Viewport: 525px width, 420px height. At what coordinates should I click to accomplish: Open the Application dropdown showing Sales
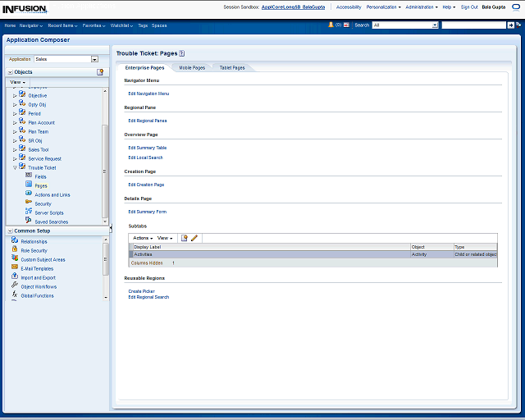[x=94, y=59]
